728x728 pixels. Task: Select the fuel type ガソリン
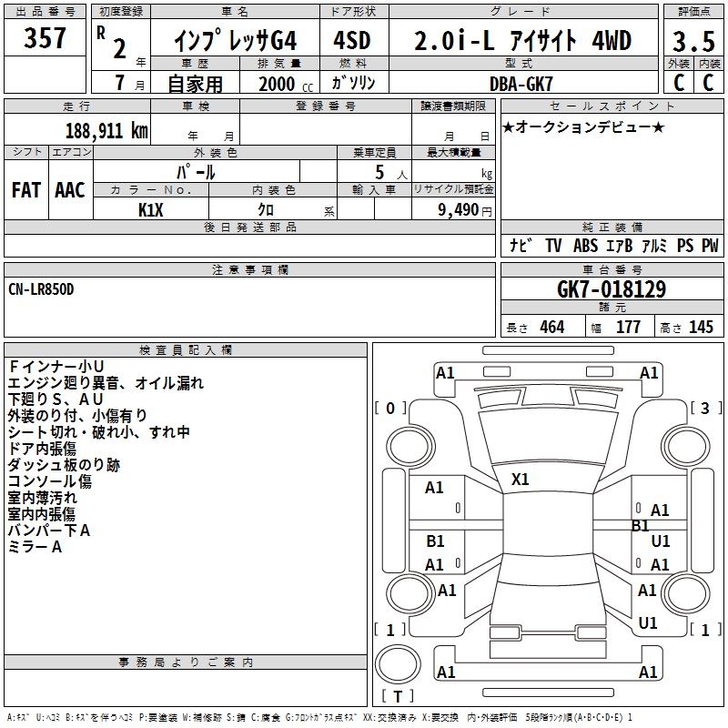pyautogui.click(x=353, y=83)
